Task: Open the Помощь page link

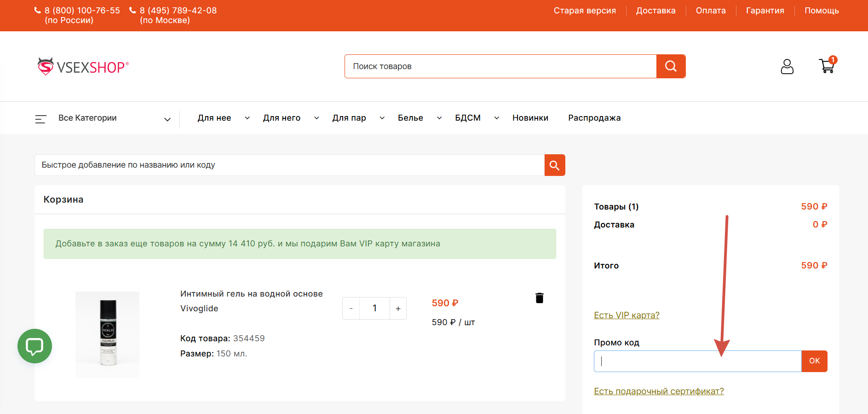Action: pyautogui.click(x=822, y=11)
